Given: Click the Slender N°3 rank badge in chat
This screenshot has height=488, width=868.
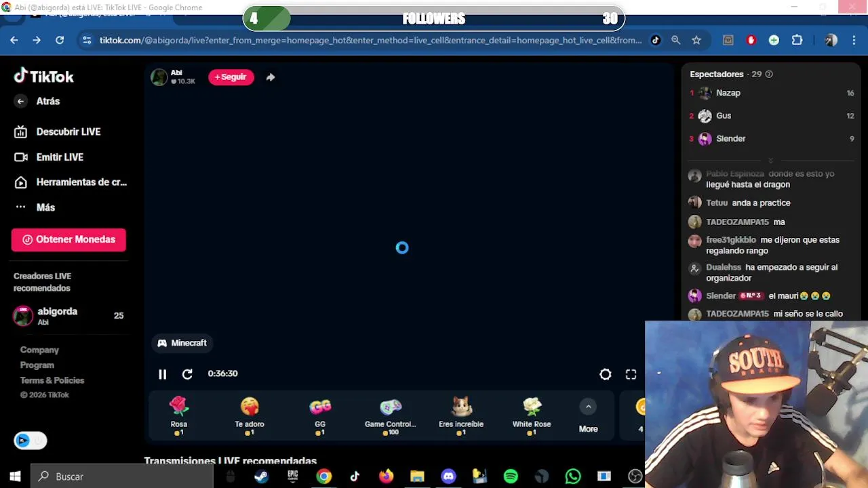Looking at the screenshot, I should point(751,296).
